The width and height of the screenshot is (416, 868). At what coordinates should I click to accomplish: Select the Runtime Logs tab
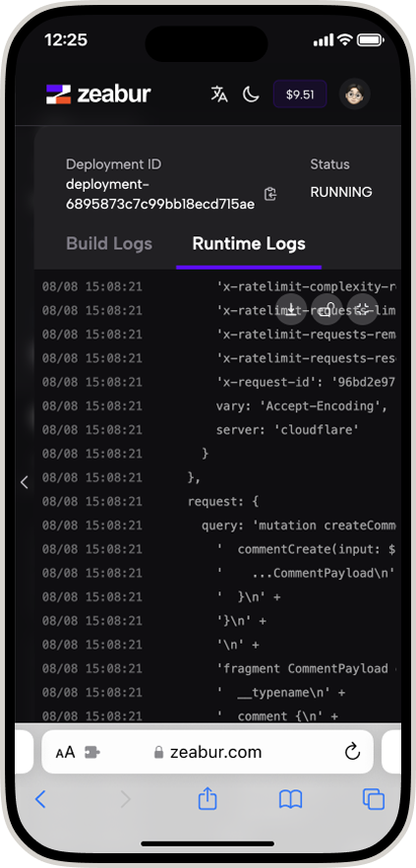click(x=249, y=244)
